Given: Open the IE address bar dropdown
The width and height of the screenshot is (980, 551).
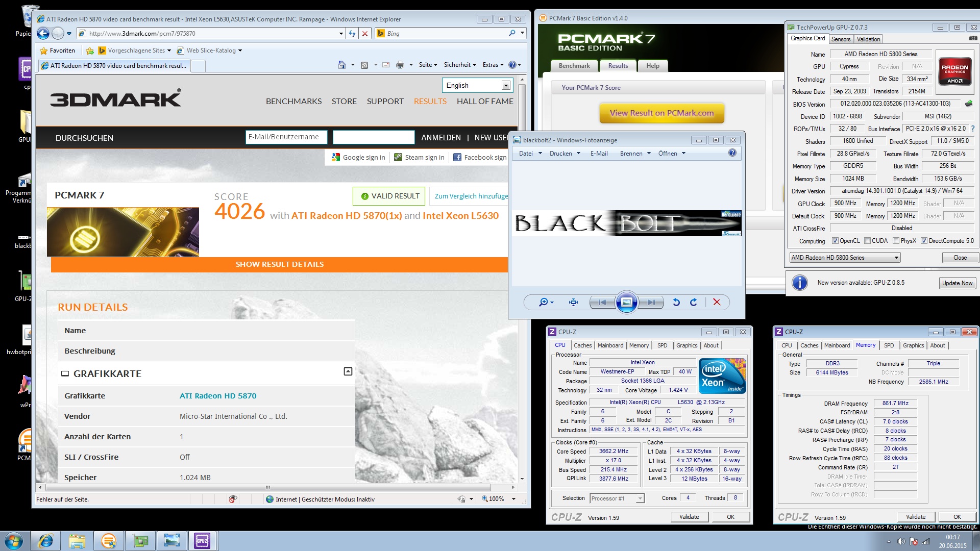Looking at the screenshot, I should pos(341,34).
